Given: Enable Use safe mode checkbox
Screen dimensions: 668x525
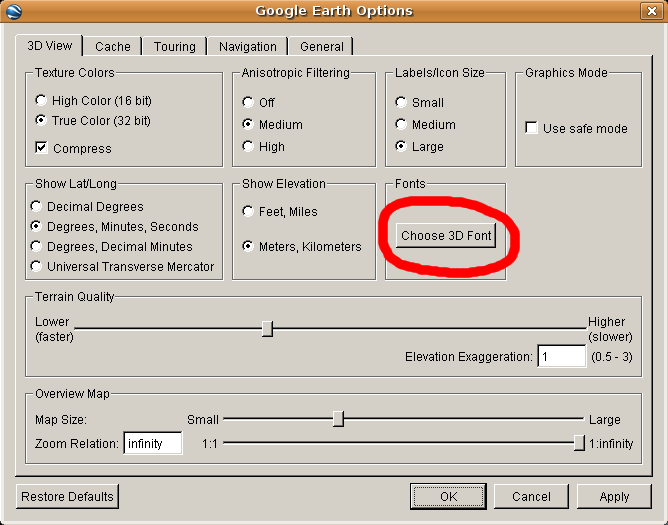Looking at the screenshot, I should [x=576, y=128].
